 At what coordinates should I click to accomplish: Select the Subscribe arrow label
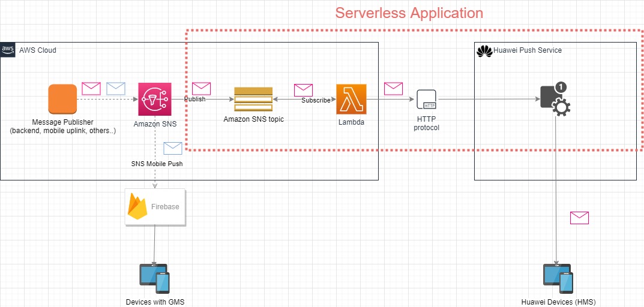(316, 100)
